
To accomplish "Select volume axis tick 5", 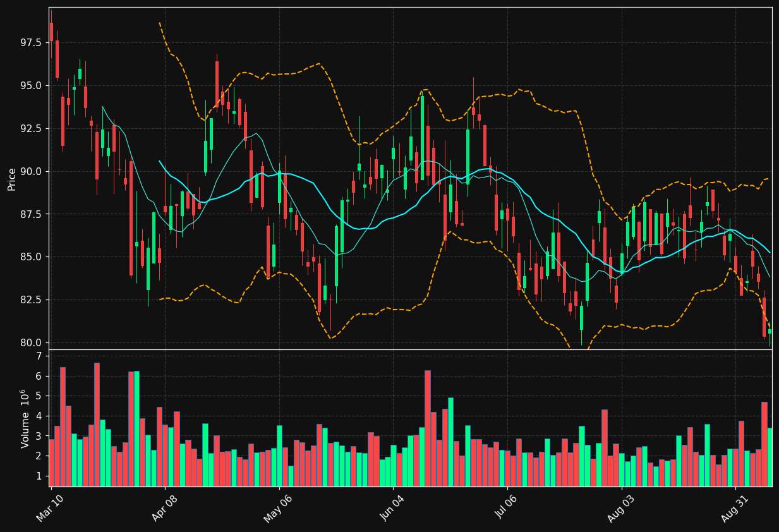I will pyautogui.click(x=39, y=396).
